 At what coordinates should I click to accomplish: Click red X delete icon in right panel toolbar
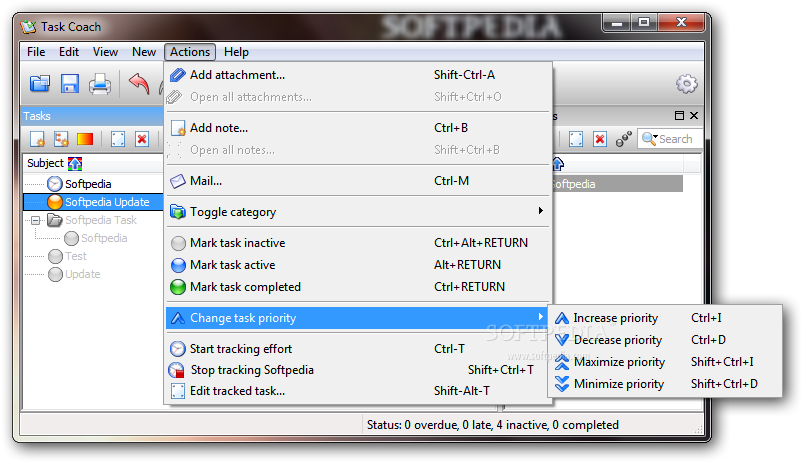click(x=600, y=139)
